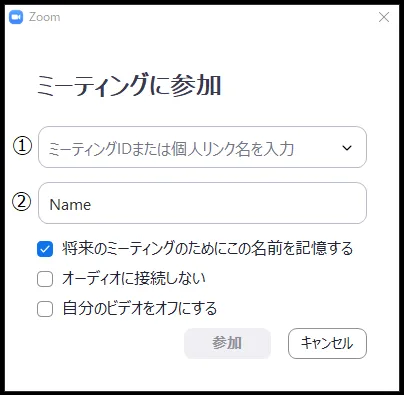Viewport: 404px width, 395px height.
Task: Click the greyed 参加 join button
Action: pos(227,343)
